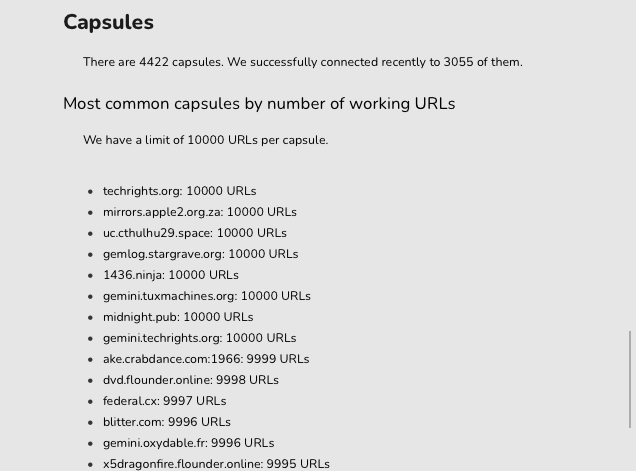
Task: Click the 10000 URLs limit paragraph
Action: click(x=206, y=140)
